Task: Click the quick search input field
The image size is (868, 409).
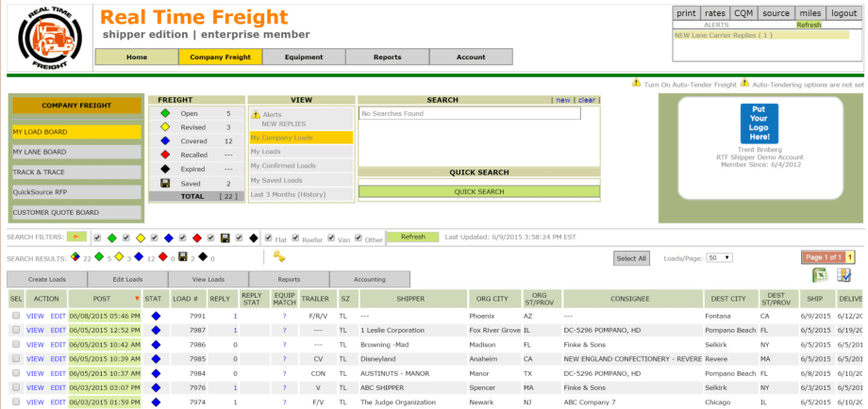Action: pos(479,182)
